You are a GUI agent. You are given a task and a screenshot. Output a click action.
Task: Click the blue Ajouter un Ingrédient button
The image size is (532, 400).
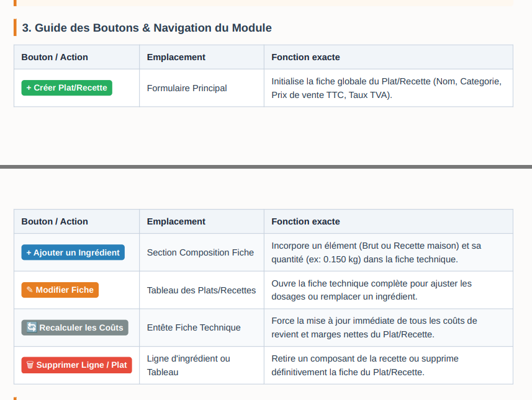pos(73,252)
